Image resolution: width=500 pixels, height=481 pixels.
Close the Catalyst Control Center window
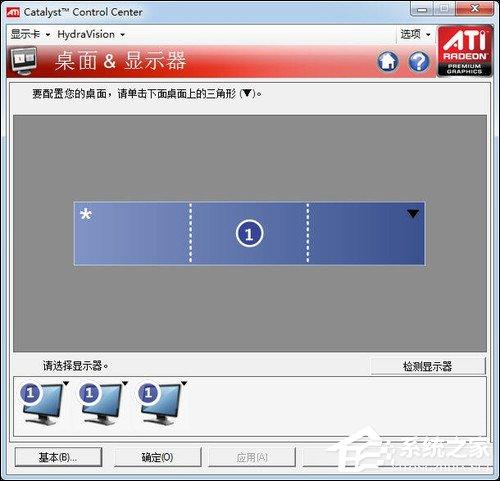click(475, 9)
